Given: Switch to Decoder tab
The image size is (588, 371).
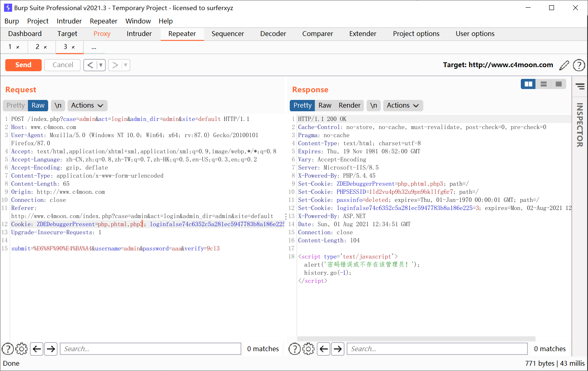Looking at the screenshot, I should point(273,34).
